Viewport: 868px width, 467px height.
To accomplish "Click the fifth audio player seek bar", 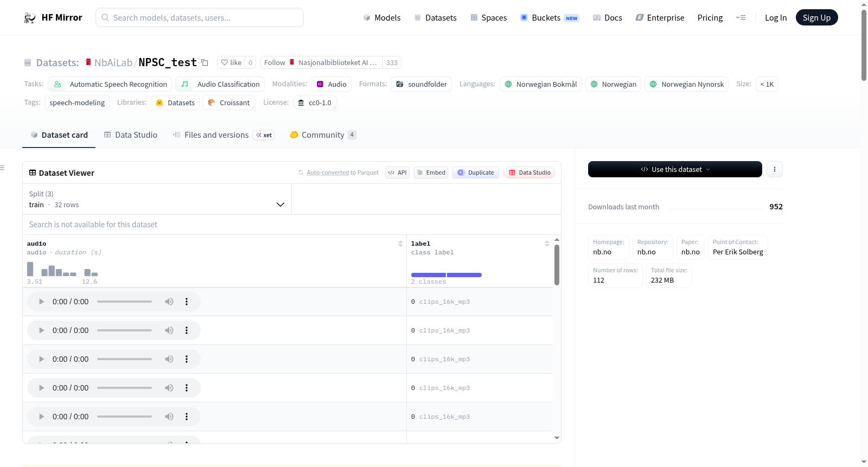I will [x=124, y=417].
